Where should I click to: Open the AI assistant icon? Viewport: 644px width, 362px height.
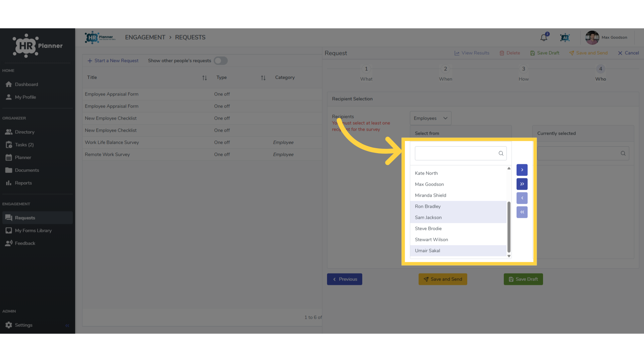tap(565, 38)
